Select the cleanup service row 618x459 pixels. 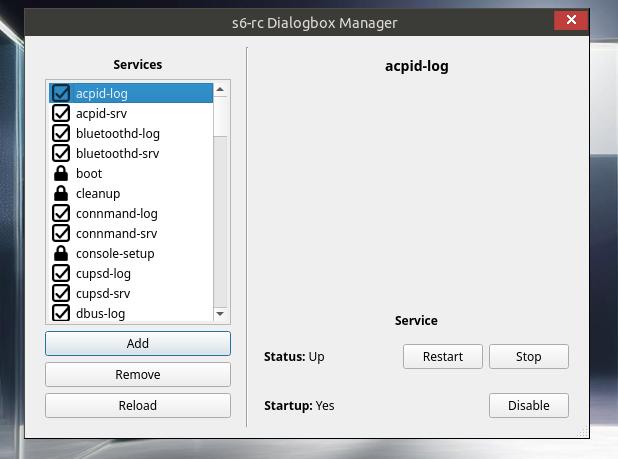tap(131, 193)
